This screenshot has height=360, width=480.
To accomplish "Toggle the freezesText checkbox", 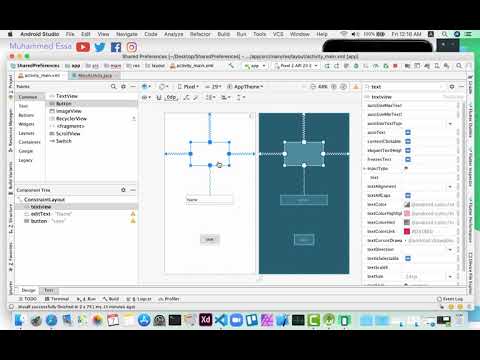I will 408,159.
